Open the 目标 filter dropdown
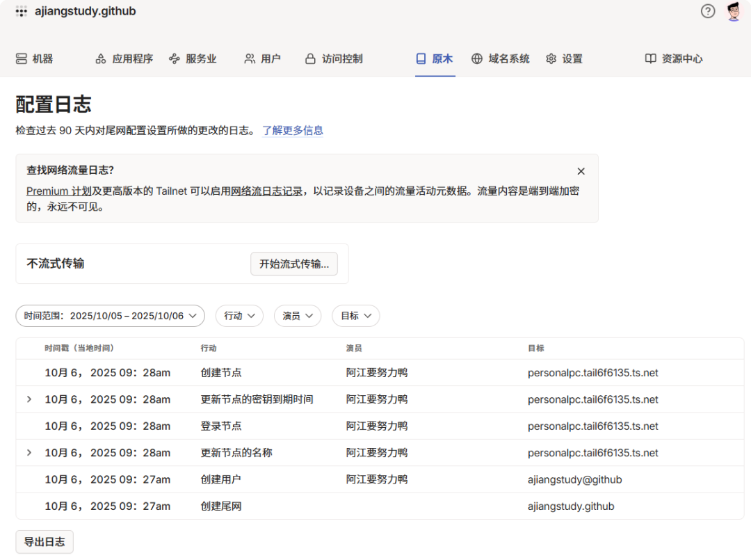 point(355,316)
